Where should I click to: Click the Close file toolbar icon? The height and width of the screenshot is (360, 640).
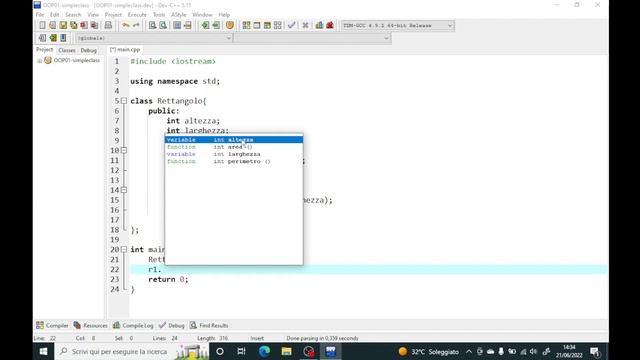point(84,25)
